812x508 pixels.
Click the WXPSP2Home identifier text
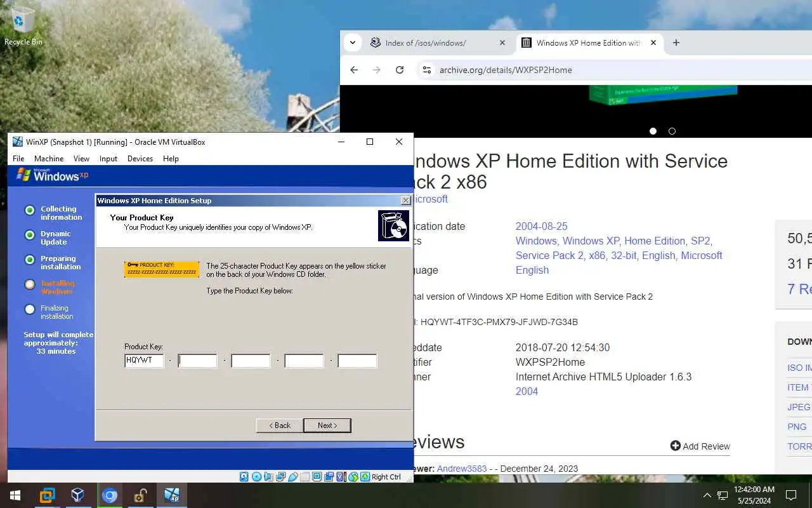click(550, 362)
